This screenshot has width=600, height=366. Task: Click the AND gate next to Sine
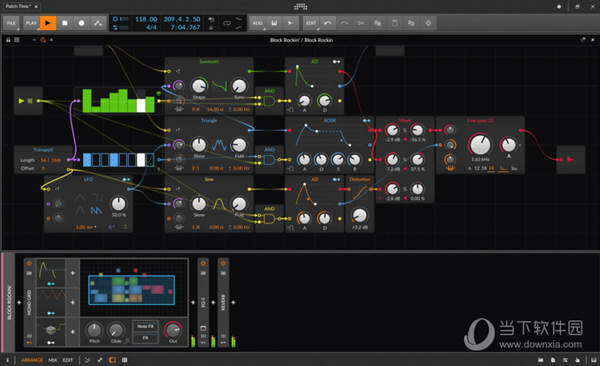(269, 219)
